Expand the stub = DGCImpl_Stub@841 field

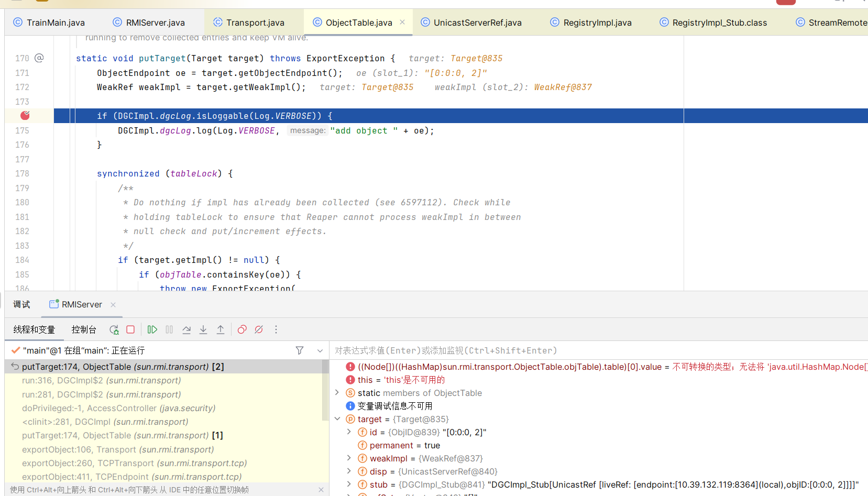pos(349,484)
